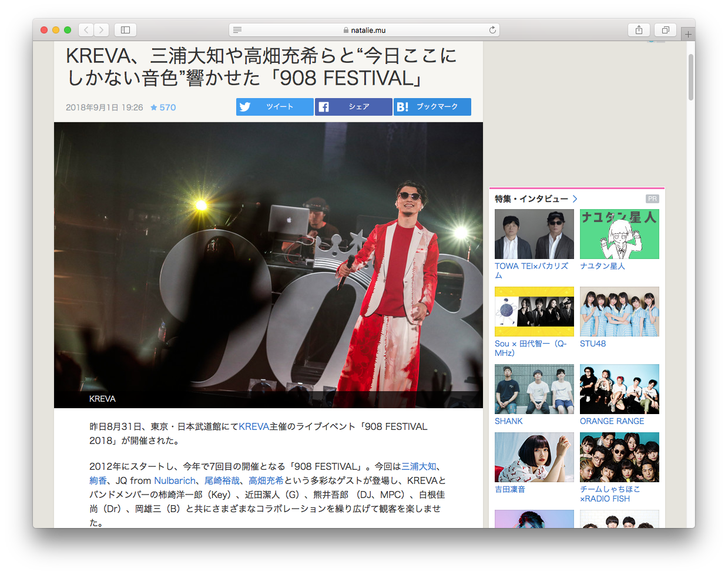Screen dimensions: 728x575
Task: Click the PR badge in sidebar
Action: pos(652,199)
